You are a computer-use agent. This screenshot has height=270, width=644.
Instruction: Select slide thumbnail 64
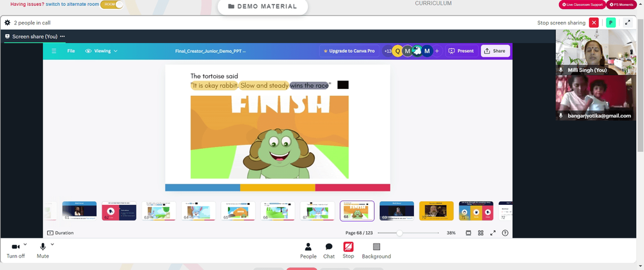point(198,211)
